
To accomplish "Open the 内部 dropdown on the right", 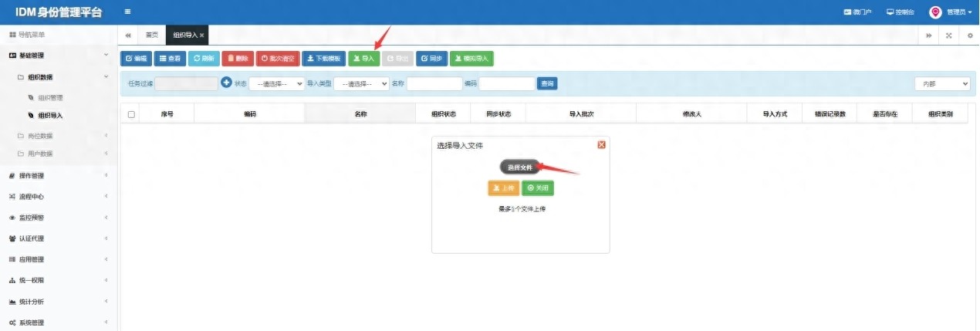I will click(x=942, y=83).
